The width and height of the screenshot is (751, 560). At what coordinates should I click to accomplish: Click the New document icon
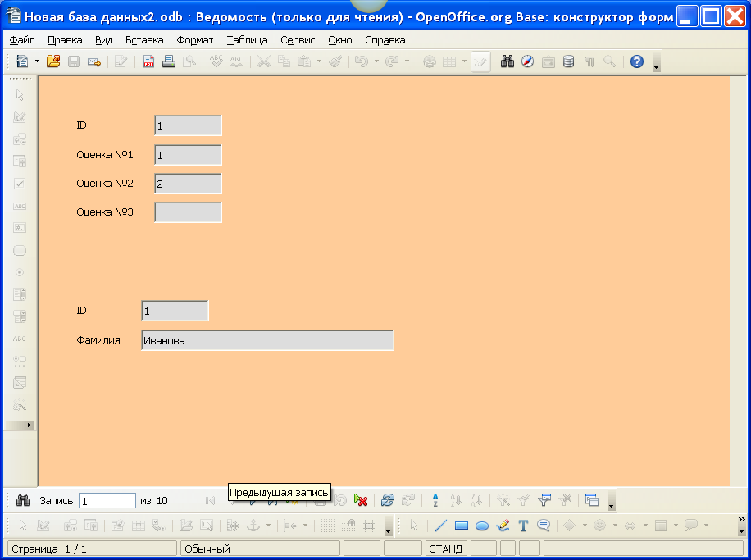coord(22,61)
